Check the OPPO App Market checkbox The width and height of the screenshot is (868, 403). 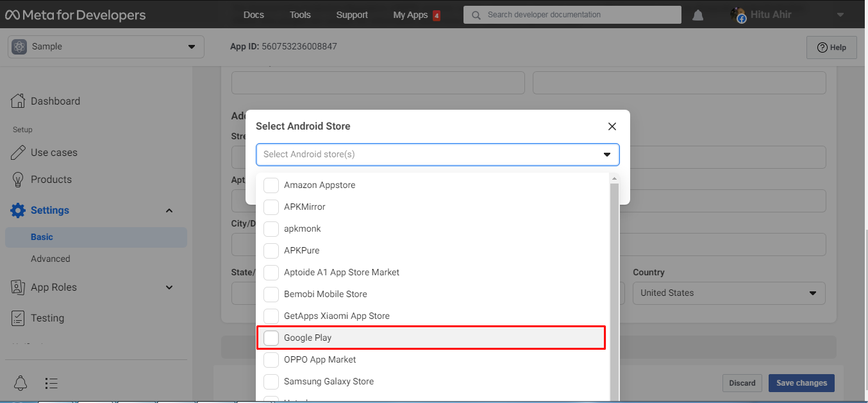272,360
